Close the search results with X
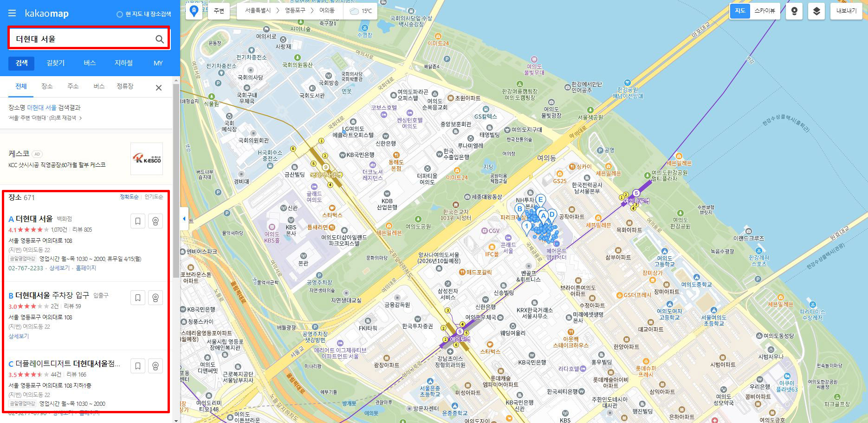The width and height of the screenshot is (868, 423). pyautogui.click(x=159, y=88)
